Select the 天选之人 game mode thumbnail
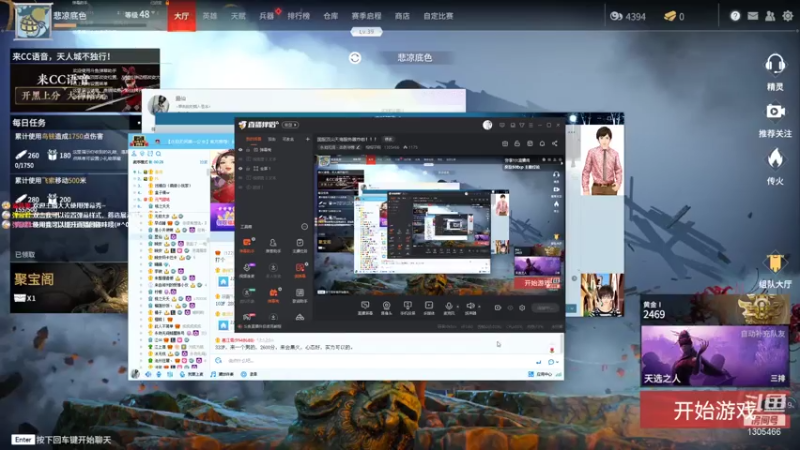The image size is (800, 450). [x=714, y=356]
